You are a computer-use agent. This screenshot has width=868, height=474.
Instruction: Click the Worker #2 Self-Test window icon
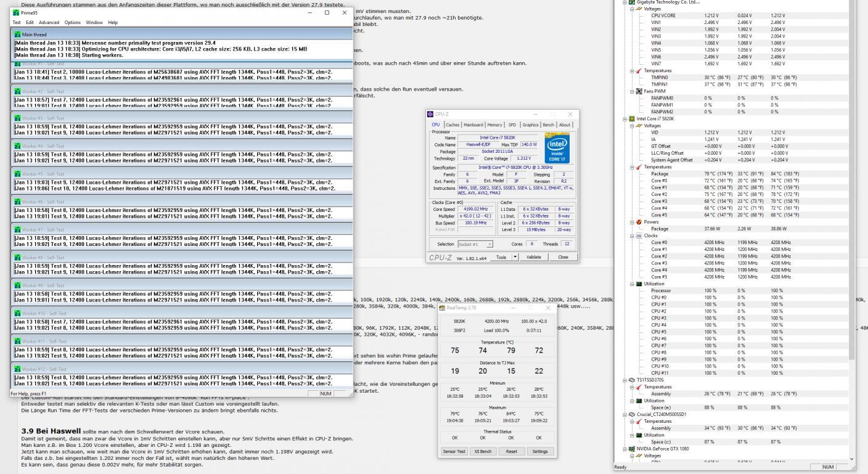pos(18,91)
